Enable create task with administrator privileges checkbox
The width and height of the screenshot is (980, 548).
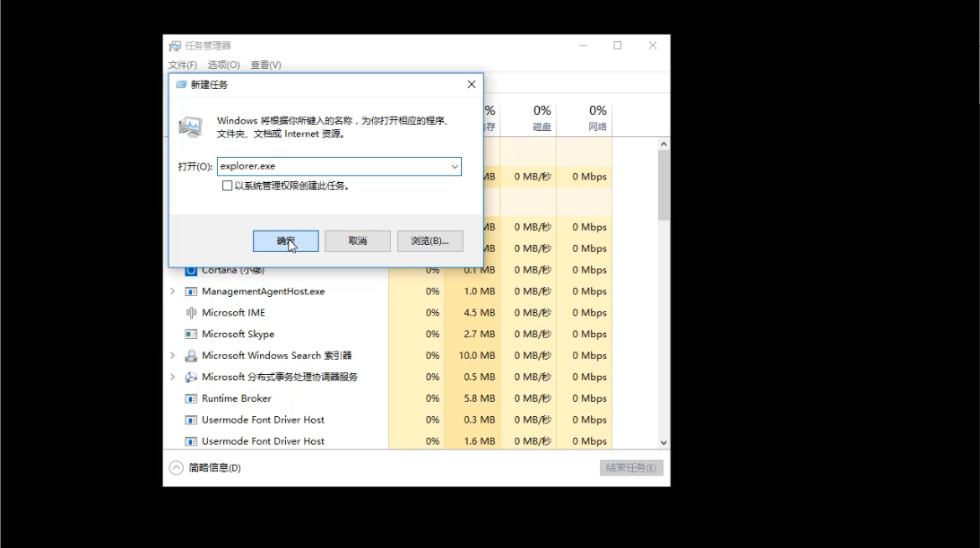[228, 186]
